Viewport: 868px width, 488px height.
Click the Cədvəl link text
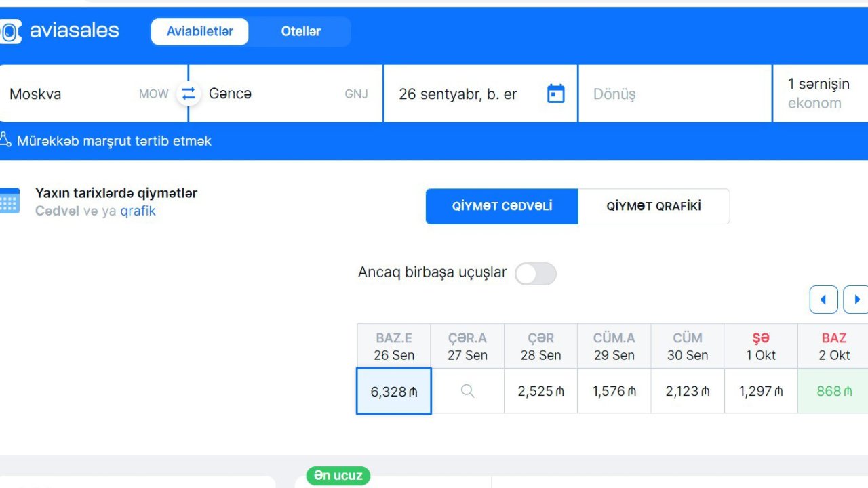pyautogui.click(x=57, y=211)
